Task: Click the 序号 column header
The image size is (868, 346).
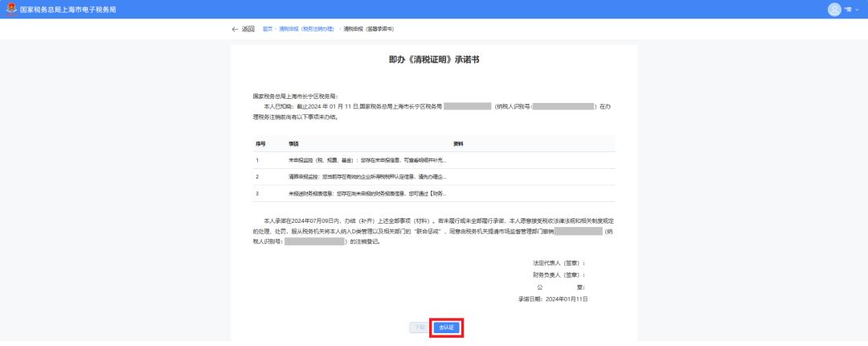Action: 260,143
